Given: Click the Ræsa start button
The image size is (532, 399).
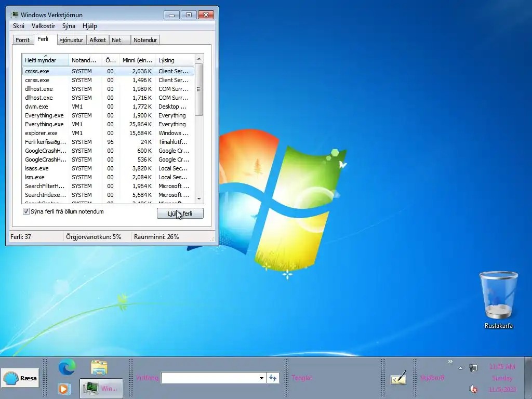Looking at the screenshot, I should coord(20,378).
